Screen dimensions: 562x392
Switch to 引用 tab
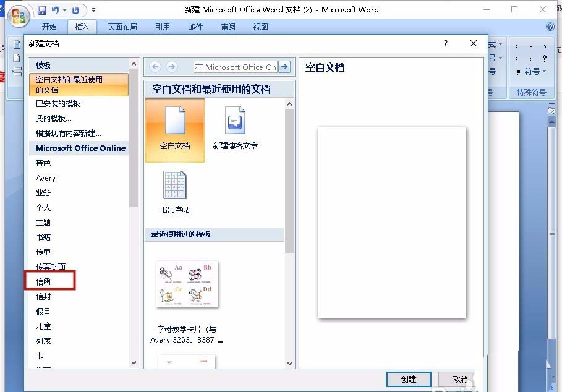pyautogui.click(x=163, y=27)
